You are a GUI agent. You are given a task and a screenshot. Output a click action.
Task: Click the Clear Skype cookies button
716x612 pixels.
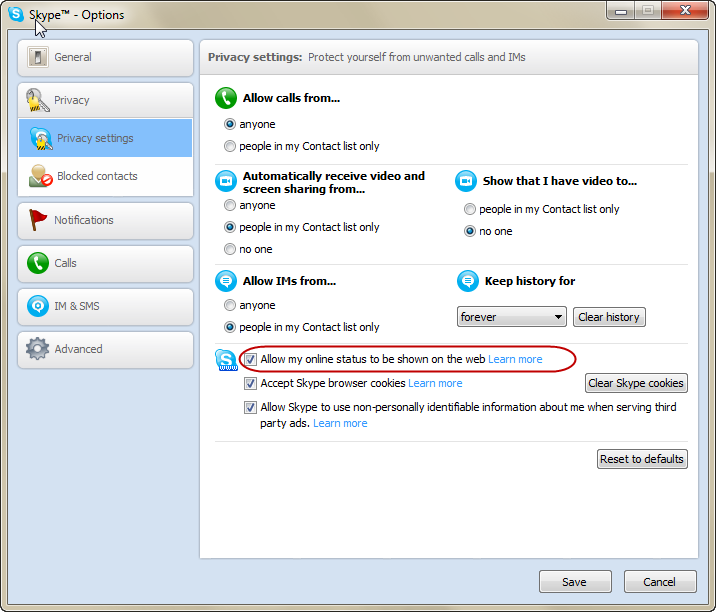tap(636, 383)
